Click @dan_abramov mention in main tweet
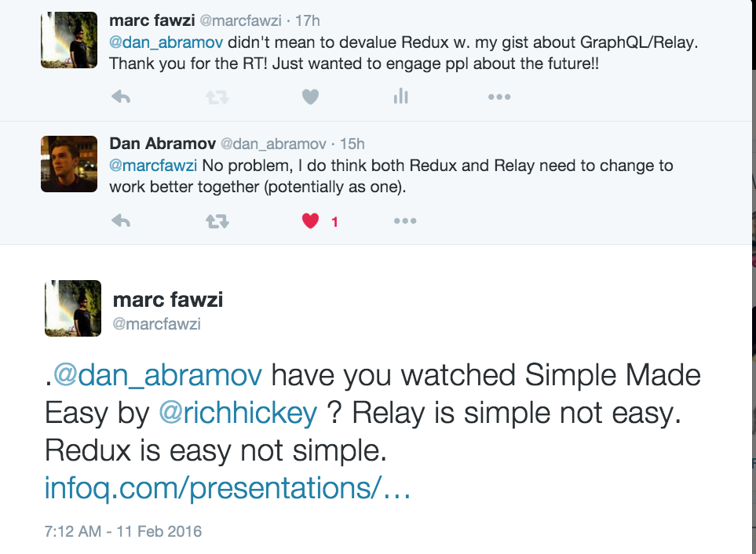Image resolution: width=756 pixels, height=554 pixels. (157, 375)
